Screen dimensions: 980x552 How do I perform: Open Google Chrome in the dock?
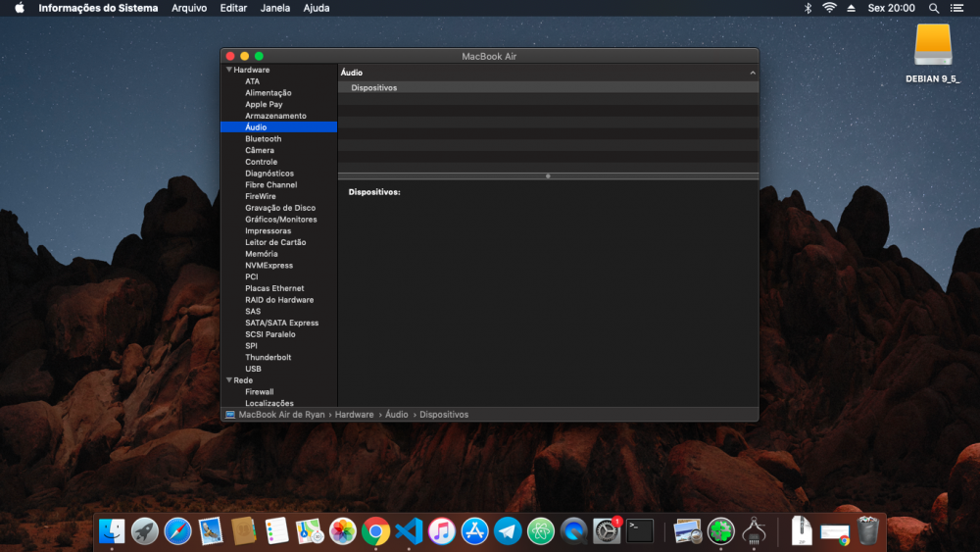[x=375, y=531]
